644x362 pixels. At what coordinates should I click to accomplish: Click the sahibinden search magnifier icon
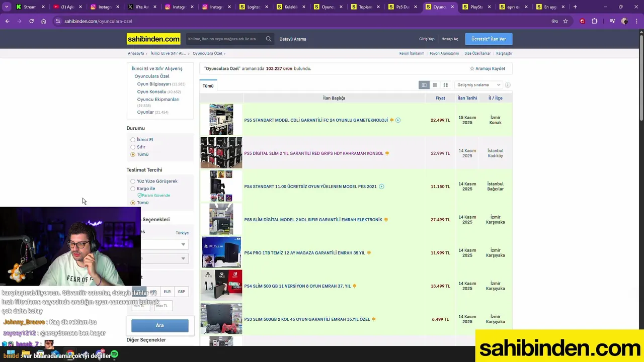click(x=269, y=39)
